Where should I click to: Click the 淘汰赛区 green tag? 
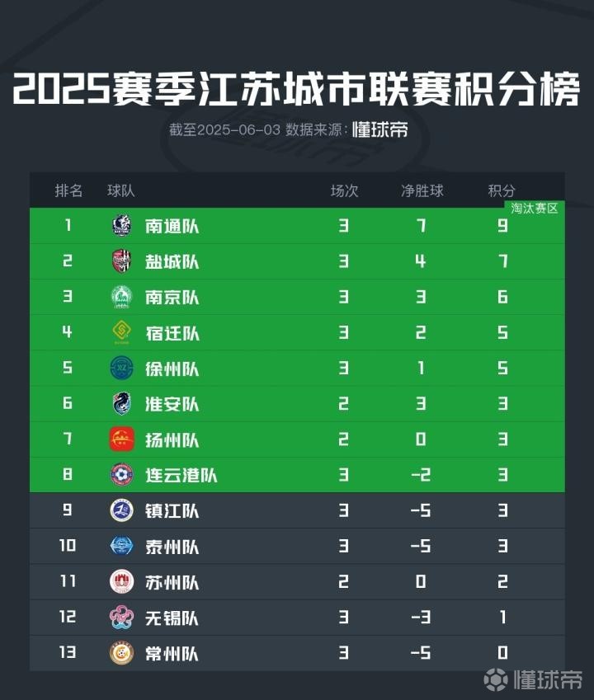pos(535,209)
